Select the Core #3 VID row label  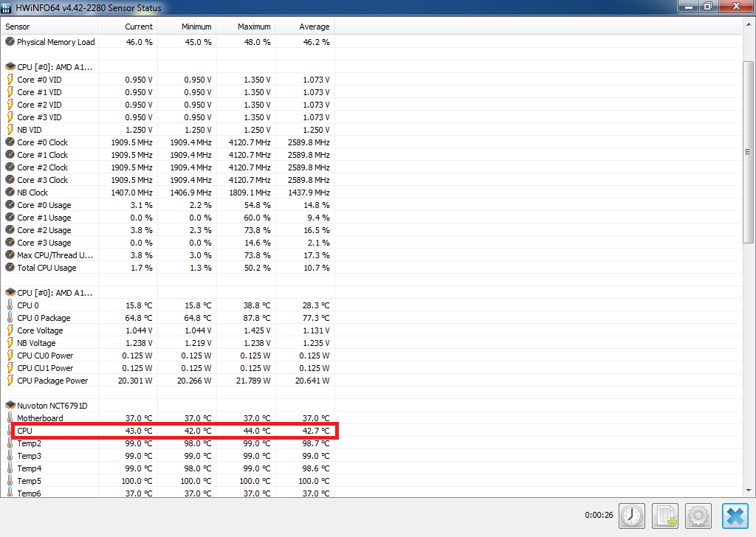(x=40, y=117)
